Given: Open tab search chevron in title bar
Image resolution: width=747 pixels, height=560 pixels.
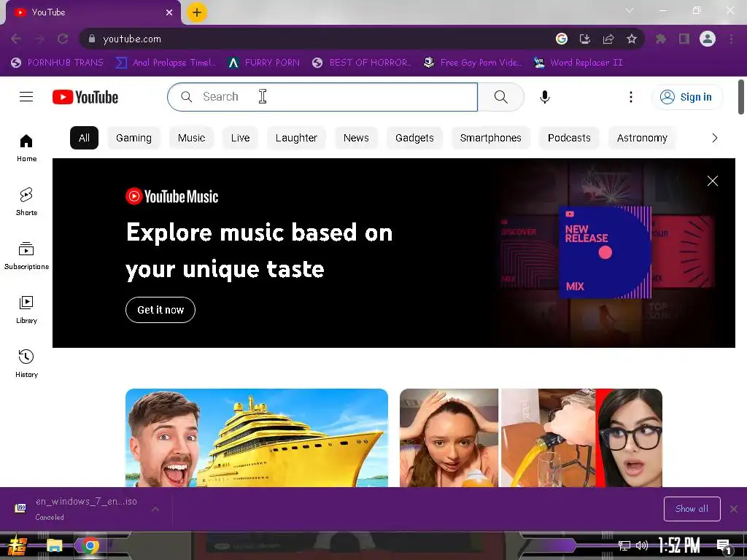Looking at the screenshot, I should tap(630, 10).
